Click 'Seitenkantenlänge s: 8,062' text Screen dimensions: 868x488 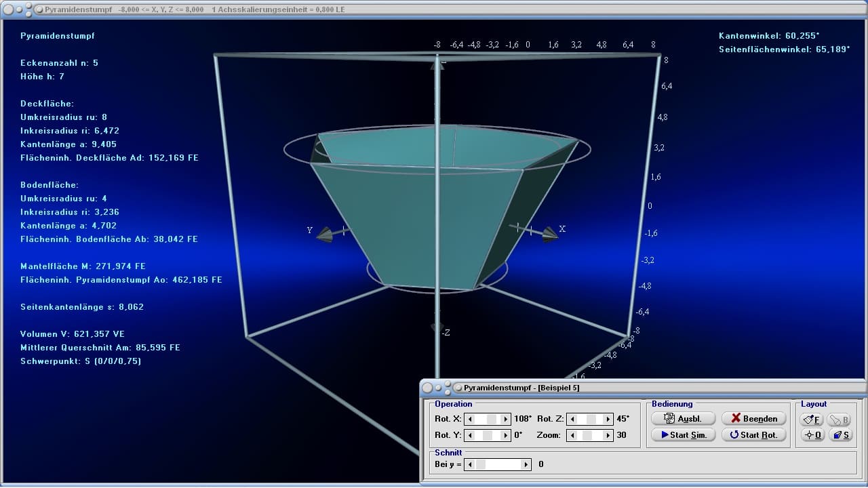(82, 306)
